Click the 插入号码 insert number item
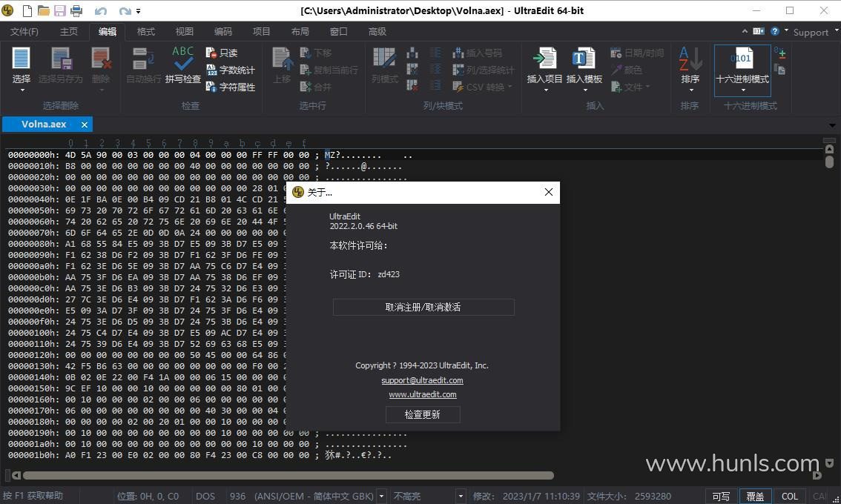This screenshot has width=841, height=504. [477, 53]
